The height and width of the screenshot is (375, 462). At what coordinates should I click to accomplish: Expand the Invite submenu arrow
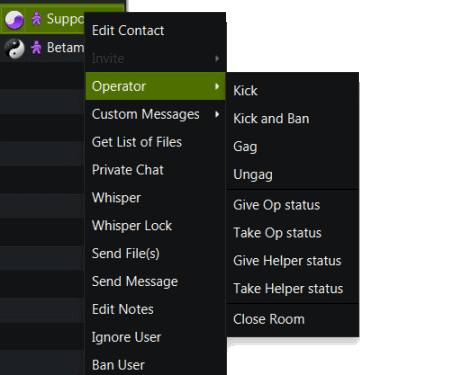(x=217, y=58)
